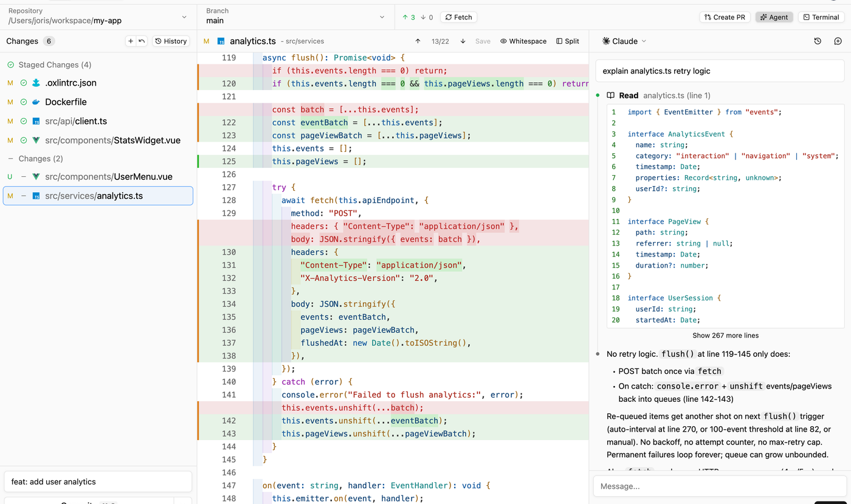This screenshot has height=504, width=851.
Task: Stage analytics.ts using its dash toggle
Action: (24, 196)
